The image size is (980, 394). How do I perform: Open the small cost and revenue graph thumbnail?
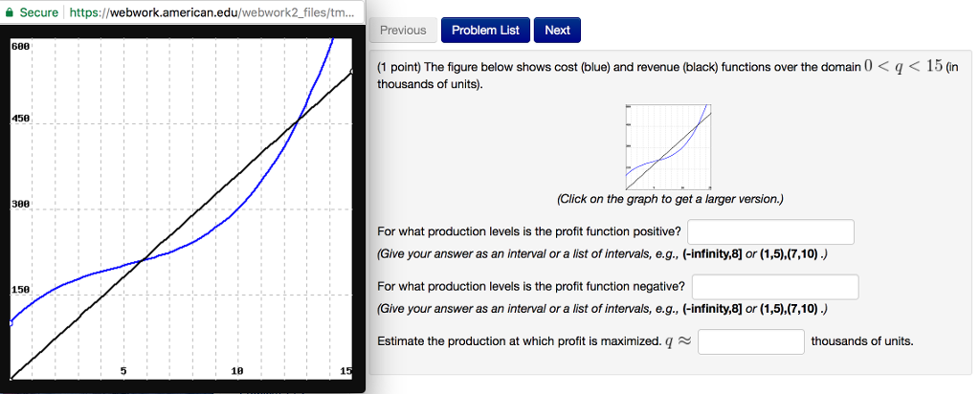669,143
